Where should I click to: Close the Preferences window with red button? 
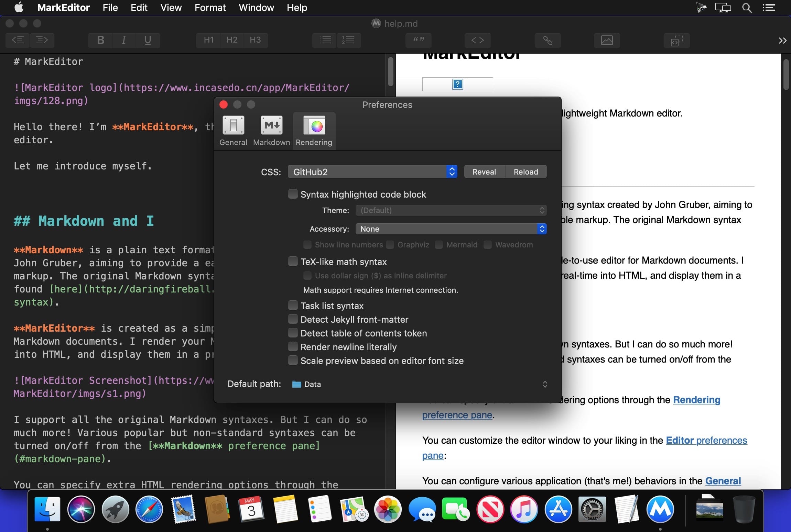pos(224,104)
